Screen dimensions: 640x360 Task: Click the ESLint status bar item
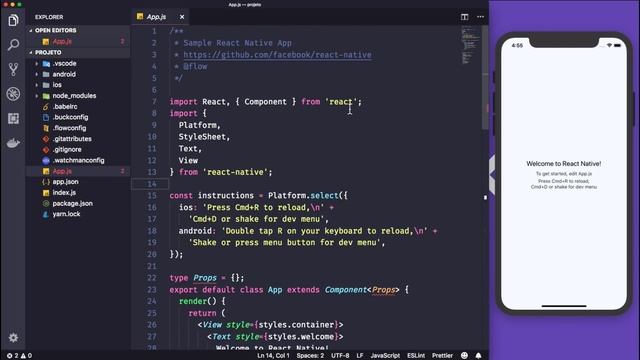coord(416,356)
